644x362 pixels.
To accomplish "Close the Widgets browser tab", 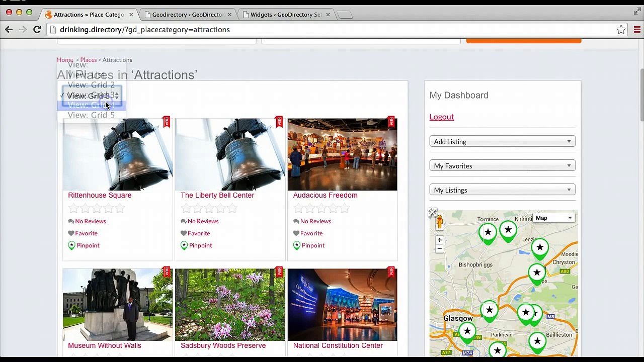I will click(x=328, y=15).
